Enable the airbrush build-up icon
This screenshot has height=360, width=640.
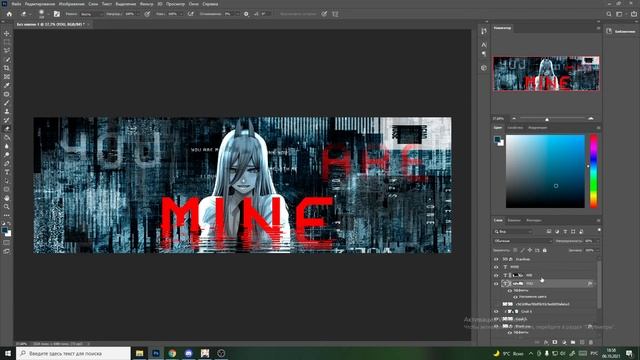point(191,14)
